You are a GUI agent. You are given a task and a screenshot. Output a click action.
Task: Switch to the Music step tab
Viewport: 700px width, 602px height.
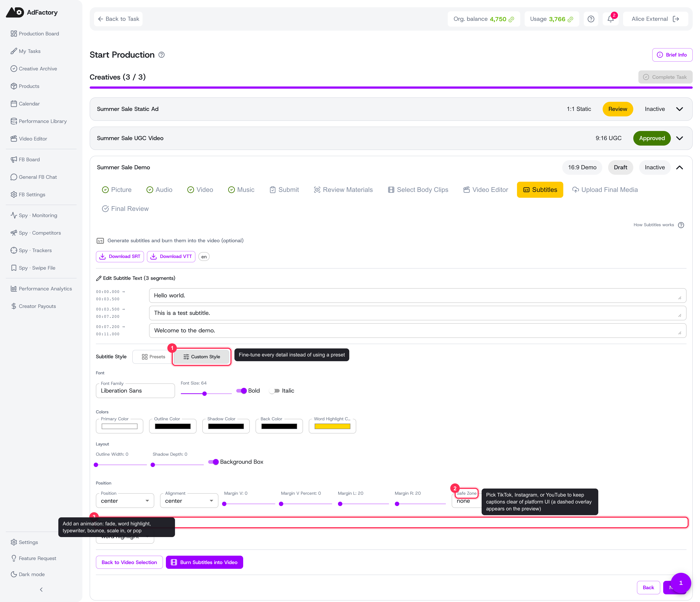point(241,190)
